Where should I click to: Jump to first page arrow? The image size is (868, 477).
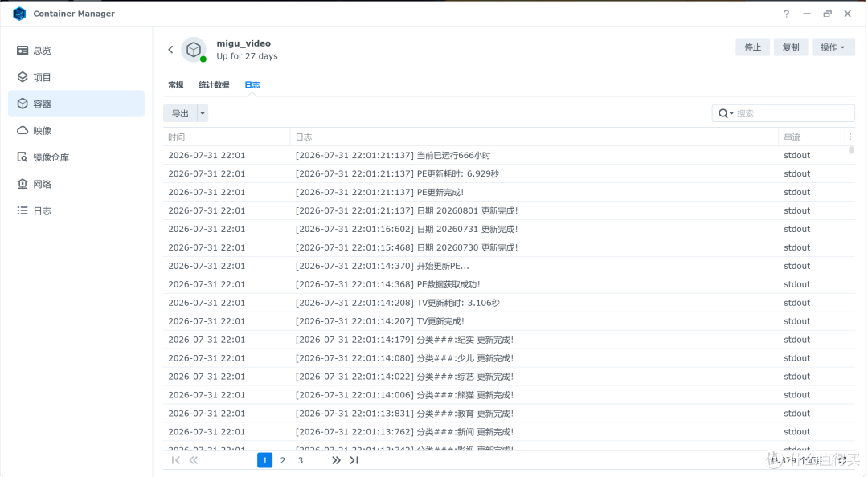click(175, 460)
